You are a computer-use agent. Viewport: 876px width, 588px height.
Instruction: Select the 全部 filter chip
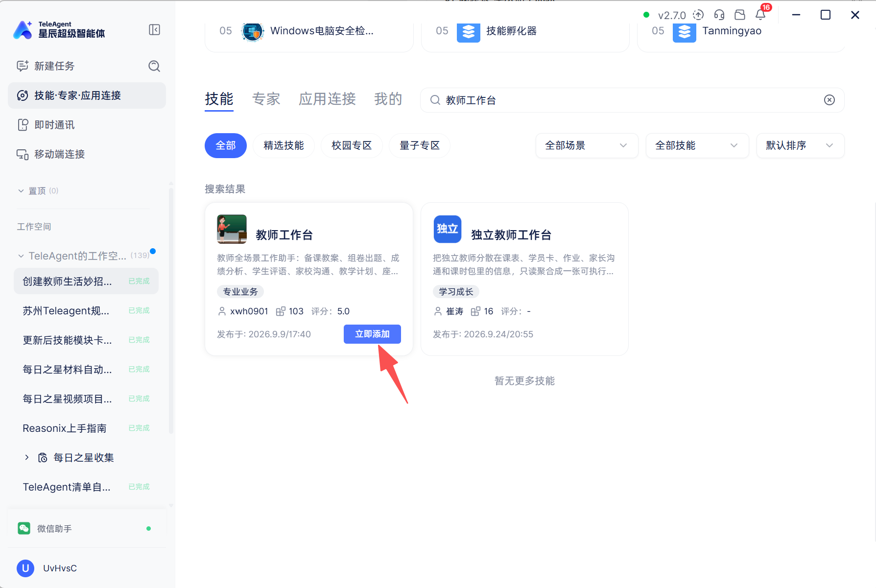226,145
